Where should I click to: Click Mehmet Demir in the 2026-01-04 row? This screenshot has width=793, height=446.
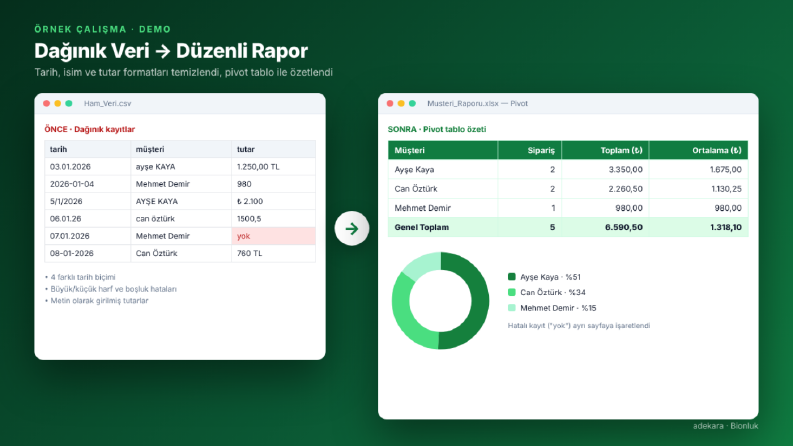181,184
